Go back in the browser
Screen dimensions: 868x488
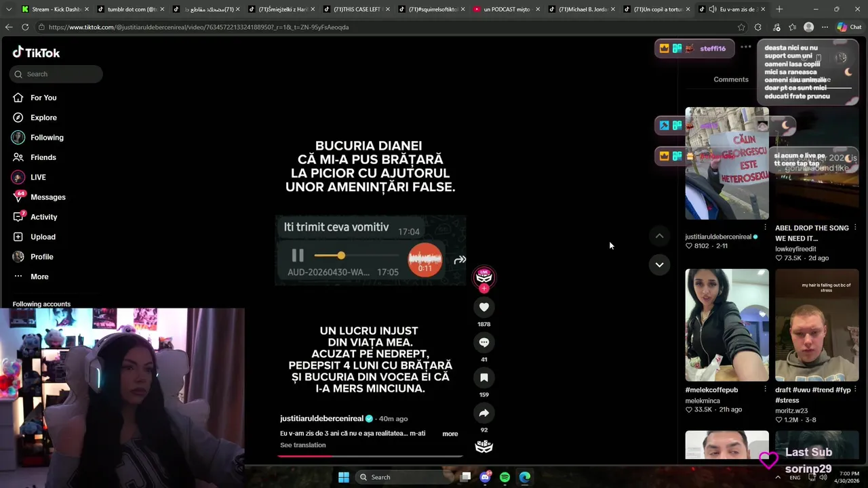tap(9, 27)
